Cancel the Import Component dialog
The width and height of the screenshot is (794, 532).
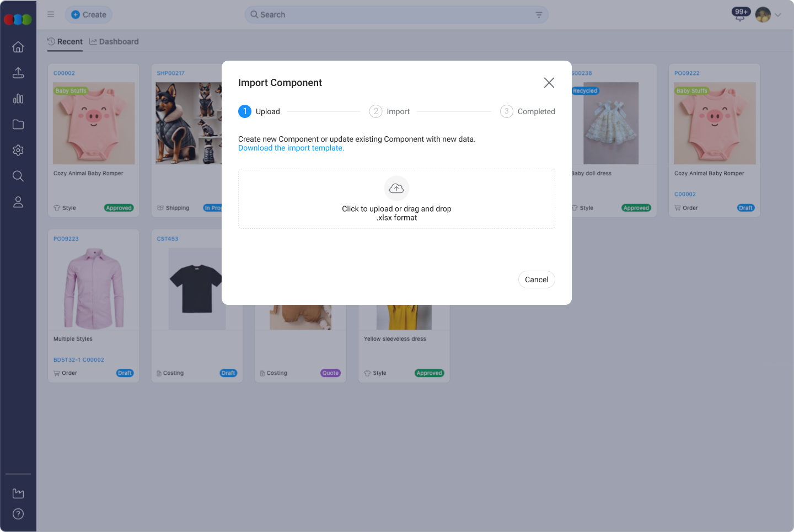click(x=536, y=280)
